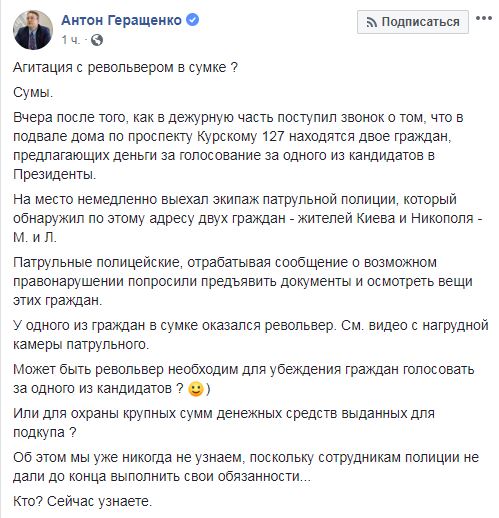Click the blue verified badge beside the name
Viewport: 499px width, 518px height.
tap(193, 20)
